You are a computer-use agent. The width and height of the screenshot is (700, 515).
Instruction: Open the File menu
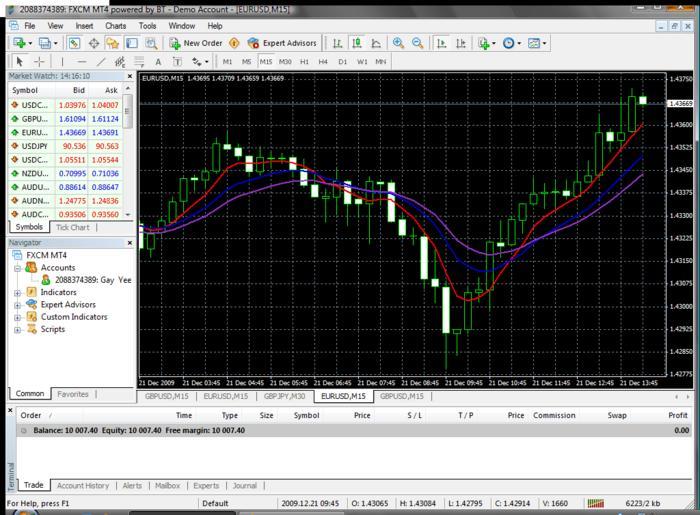click(29, 26)
